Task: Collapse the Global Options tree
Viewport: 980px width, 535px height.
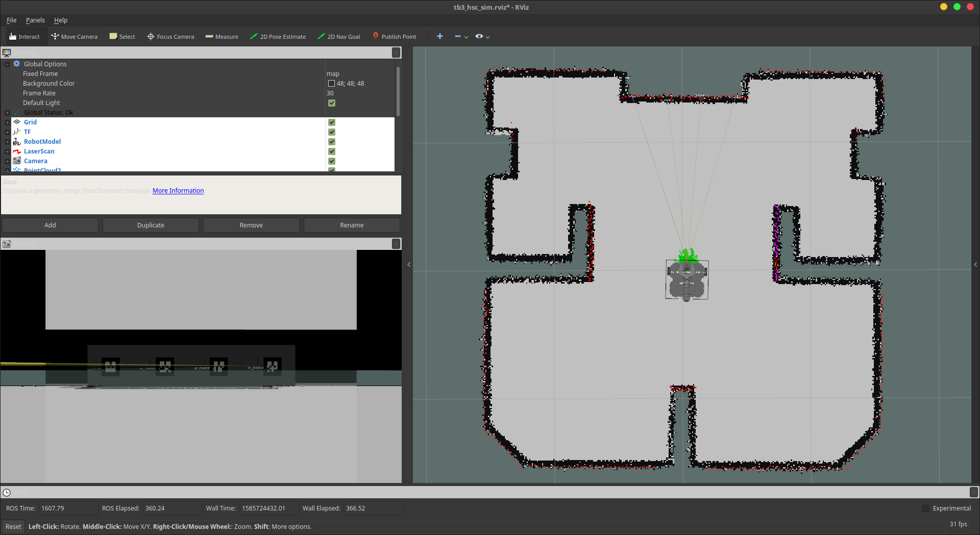Action: (7, 64)
